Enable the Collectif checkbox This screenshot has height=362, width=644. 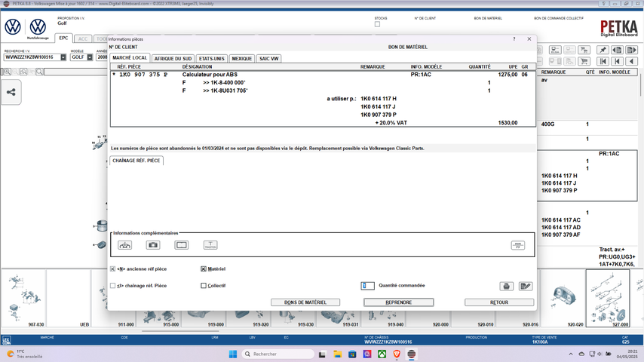204,286
